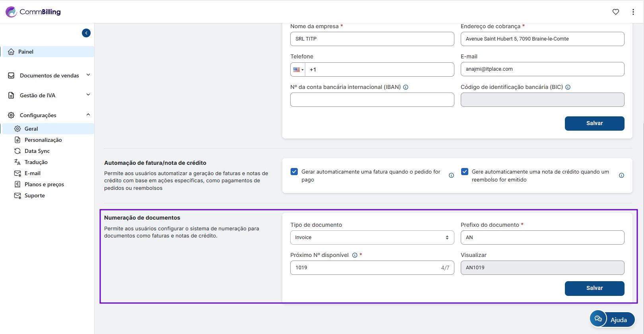644x334 pixels.
Task: Open the phone country flag selector
Action: pyautogui.click(x=298, y=70)
